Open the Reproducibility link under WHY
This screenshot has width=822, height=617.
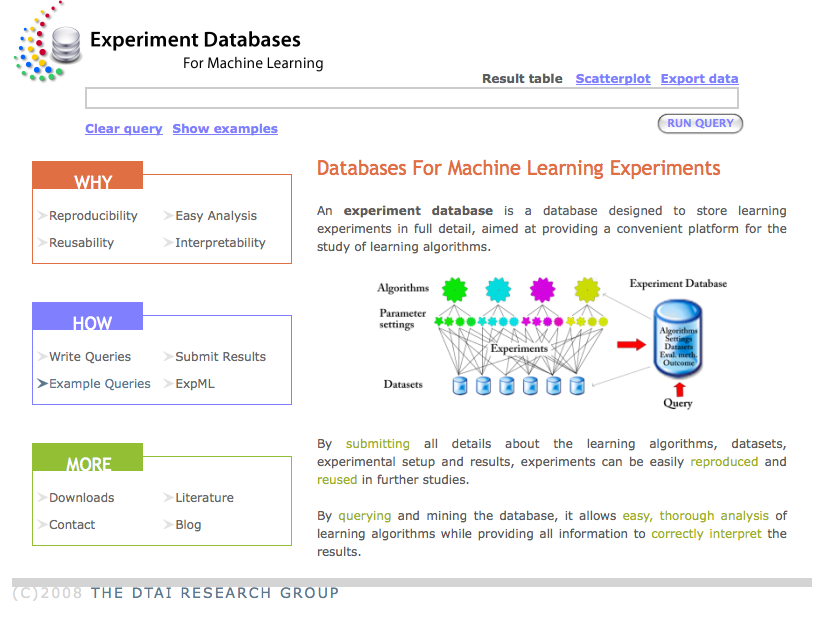[93, 216]
